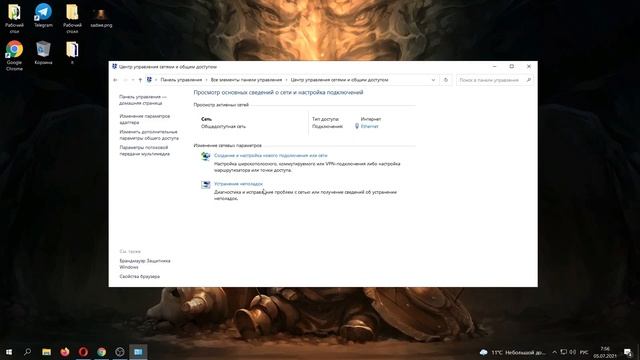Open the weather widget in the taskbar
Viewport: 640px width, 360px height.
[513, 352]
